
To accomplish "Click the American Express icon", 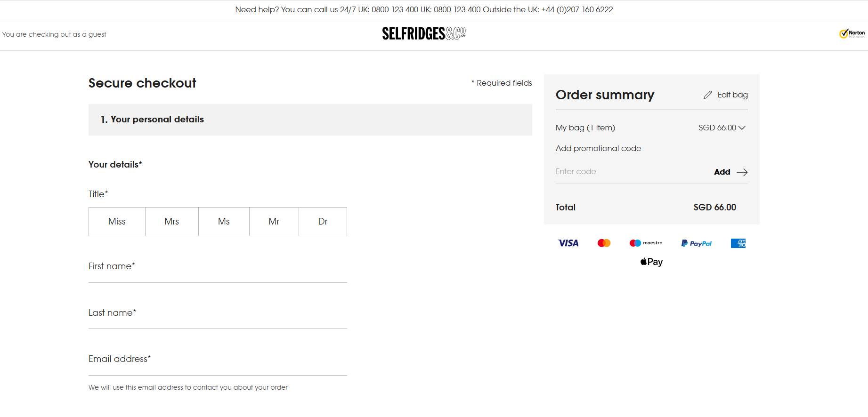I will tap(738, 243).
